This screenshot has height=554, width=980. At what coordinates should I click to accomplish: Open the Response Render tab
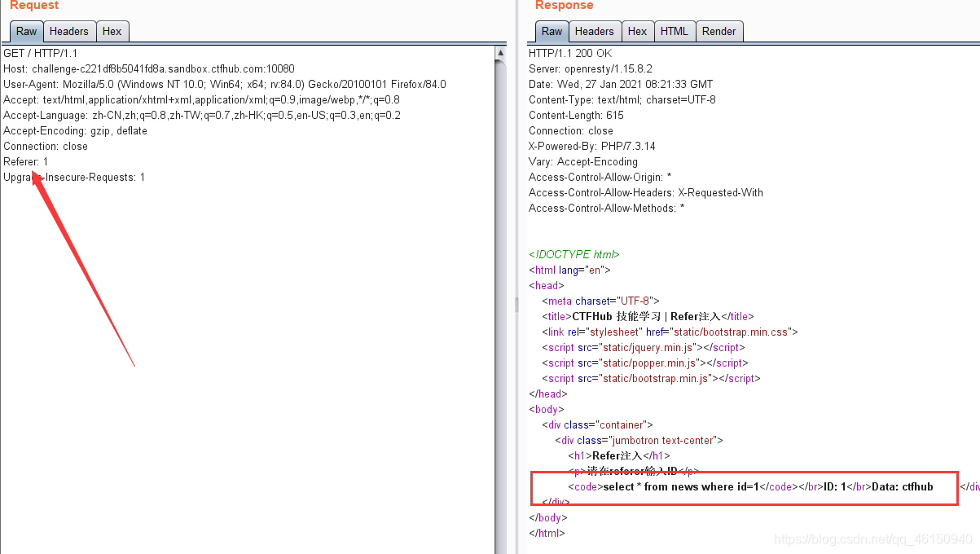coord(719,32)
